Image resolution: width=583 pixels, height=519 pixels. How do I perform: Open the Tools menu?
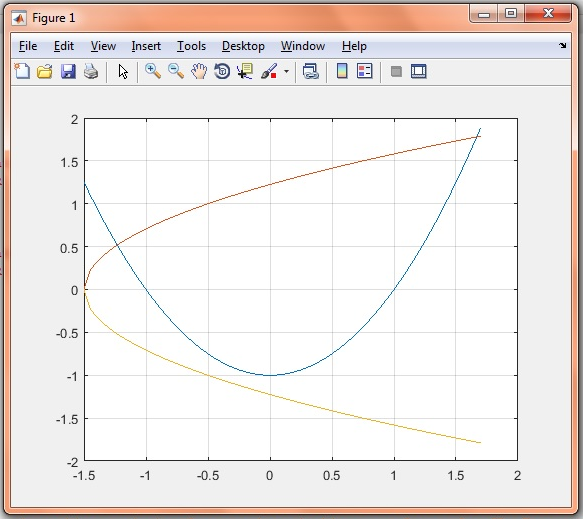pos(191,46)
